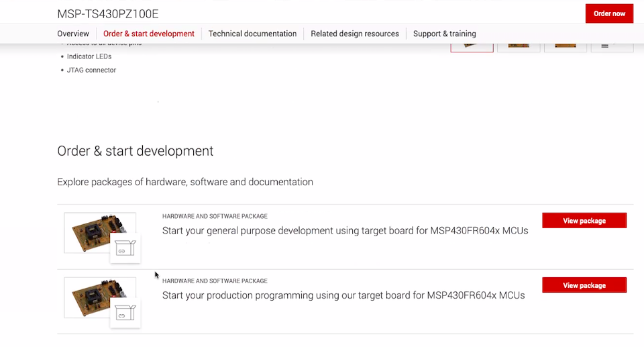Open the general purpose development package title link
This screenshot has height=347, width=644.
(345, 231)
